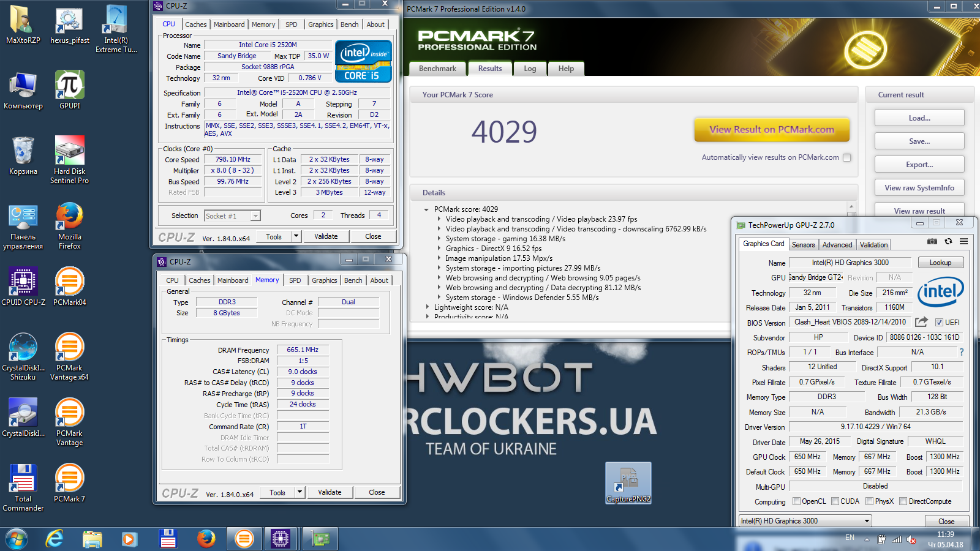The height and width of the screenshot is (551, 980).
Task: Open the Recycle Bin (Корзина) icon
Action: pos(23,156)
